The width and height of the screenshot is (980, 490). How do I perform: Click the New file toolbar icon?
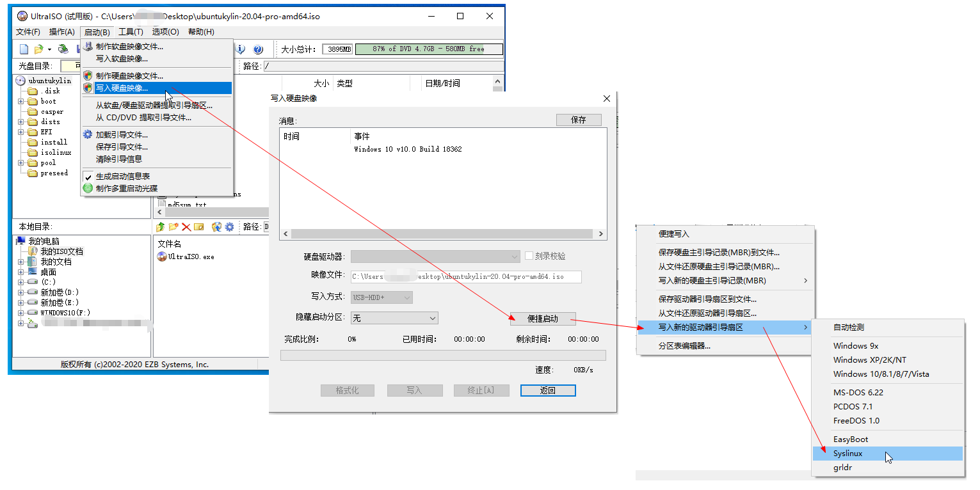24,49
